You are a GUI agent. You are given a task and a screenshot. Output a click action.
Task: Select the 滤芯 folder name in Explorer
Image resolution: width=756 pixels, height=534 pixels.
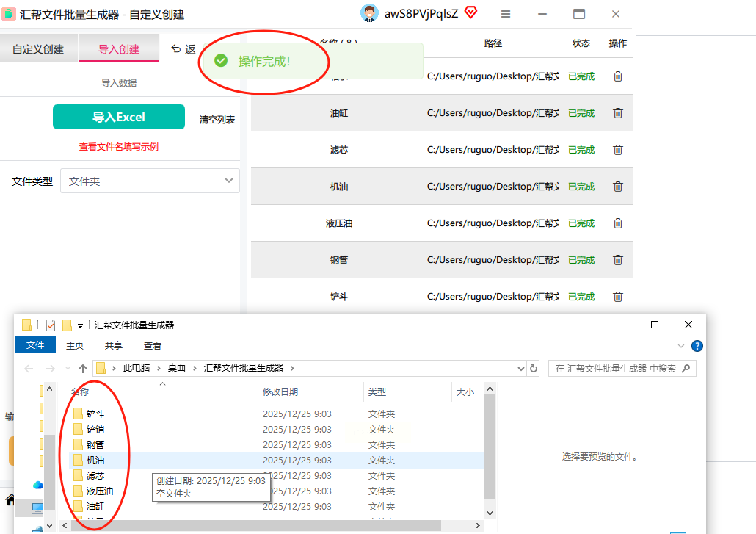[95, 476]
